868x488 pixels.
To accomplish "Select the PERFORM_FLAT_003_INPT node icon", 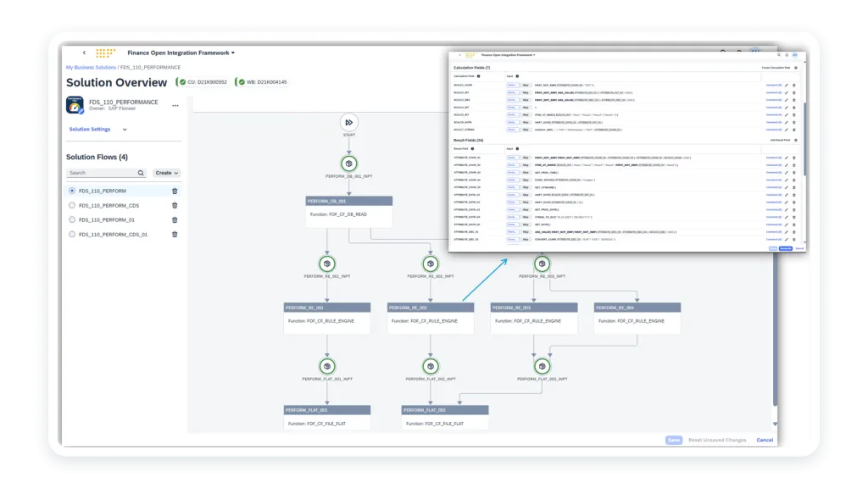I will (542, 366).
